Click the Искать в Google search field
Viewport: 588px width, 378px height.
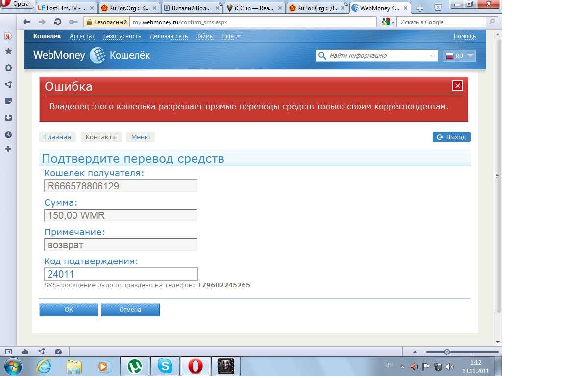pos(441,22)
